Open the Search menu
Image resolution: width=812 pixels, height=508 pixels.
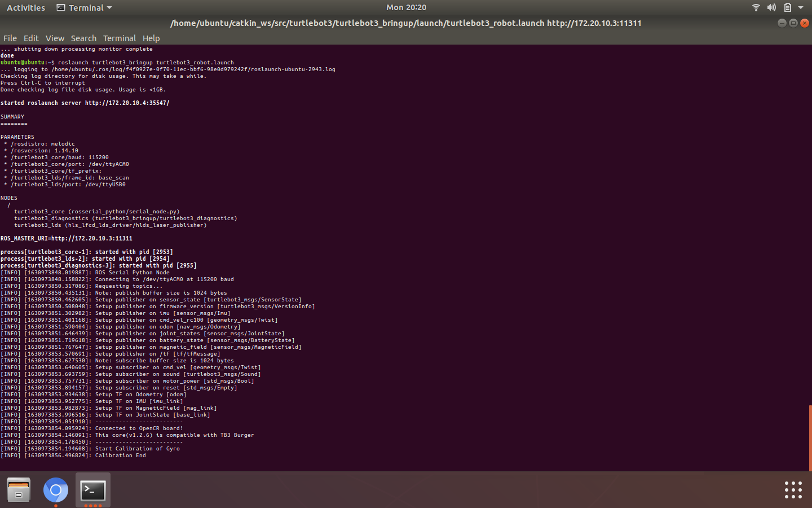coord(83,38)
